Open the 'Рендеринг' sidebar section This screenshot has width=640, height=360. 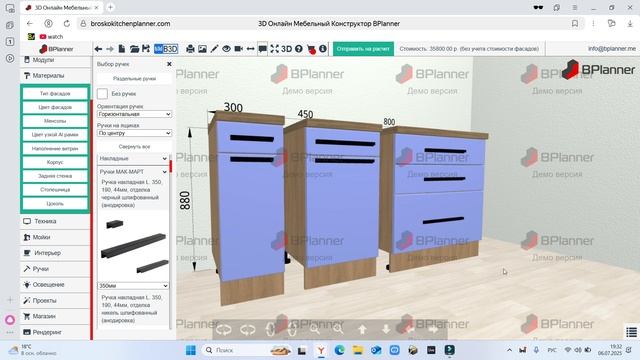55,332
